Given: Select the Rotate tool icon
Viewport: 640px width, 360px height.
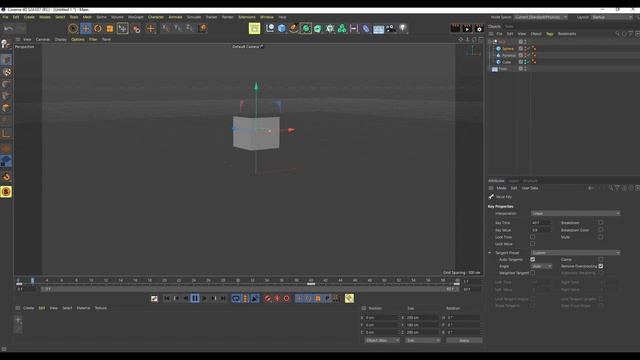Looking at the screenshot, I should (x=98, y=29).
